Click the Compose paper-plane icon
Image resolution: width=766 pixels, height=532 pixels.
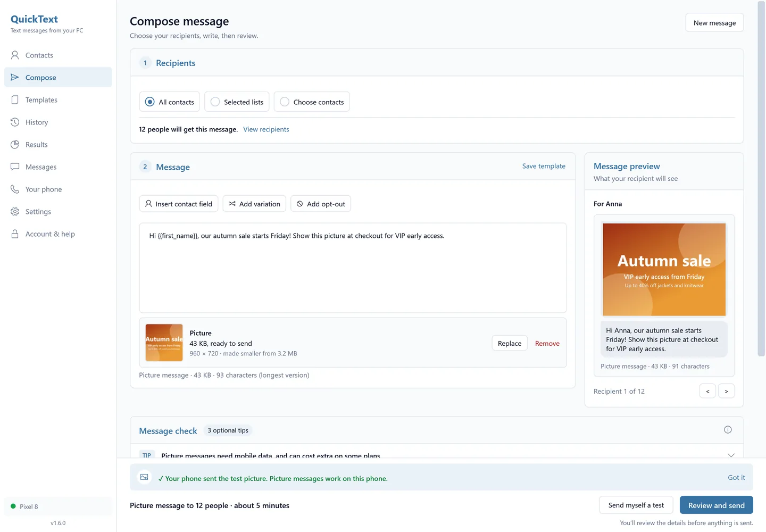click(15, 78)
